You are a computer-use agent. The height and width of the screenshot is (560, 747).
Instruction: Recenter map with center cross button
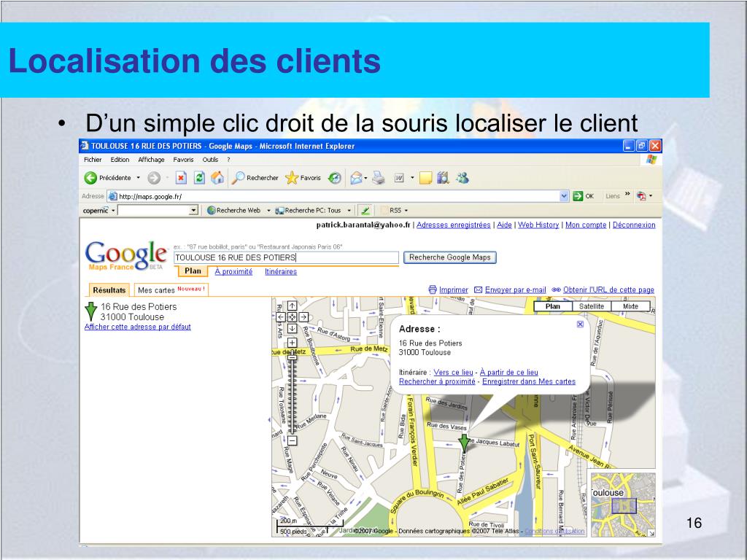[292, 317]
